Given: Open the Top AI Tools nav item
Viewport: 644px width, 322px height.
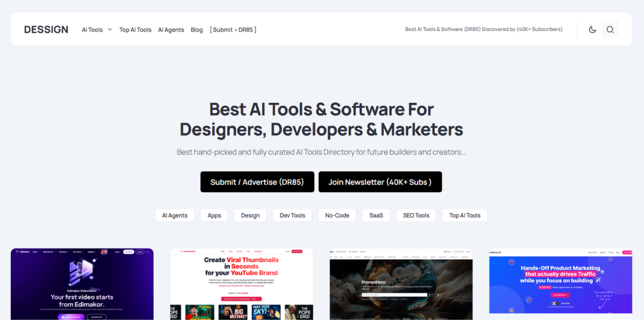Looking at the screenshot, I should (x=135, y=30).
